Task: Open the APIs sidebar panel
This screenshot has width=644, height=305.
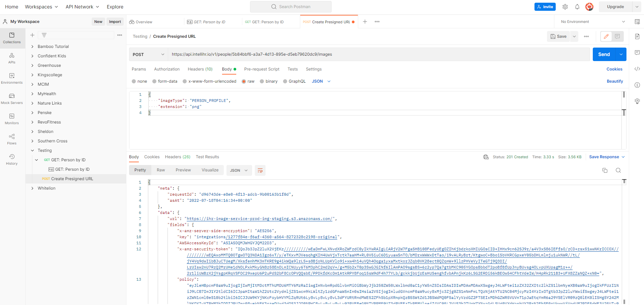Action: [x=12, y=58]
